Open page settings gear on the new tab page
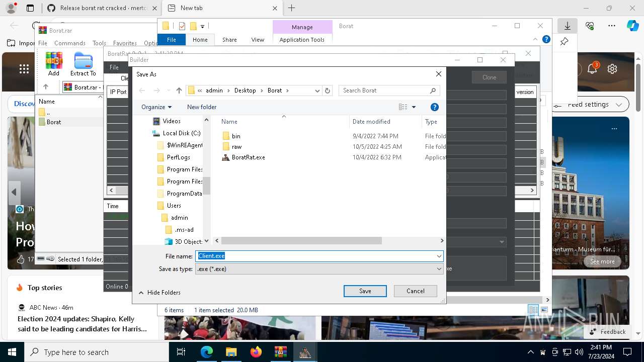Screen dimensions: 644x362 click(612, 69)
